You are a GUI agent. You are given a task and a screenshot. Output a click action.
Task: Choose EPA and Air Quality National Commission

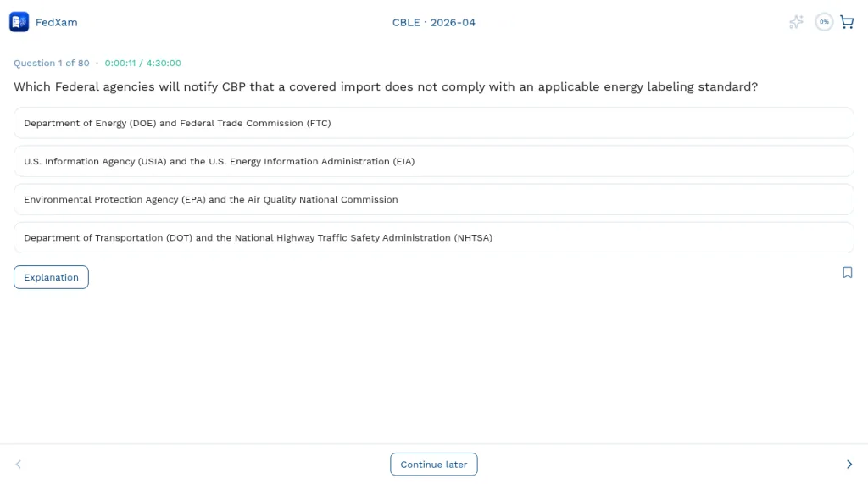433,199
